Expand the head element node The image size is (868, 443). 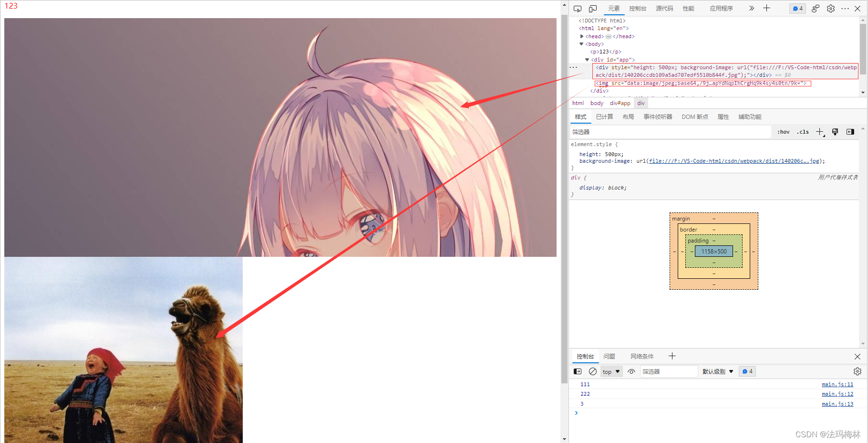(582, 36)
